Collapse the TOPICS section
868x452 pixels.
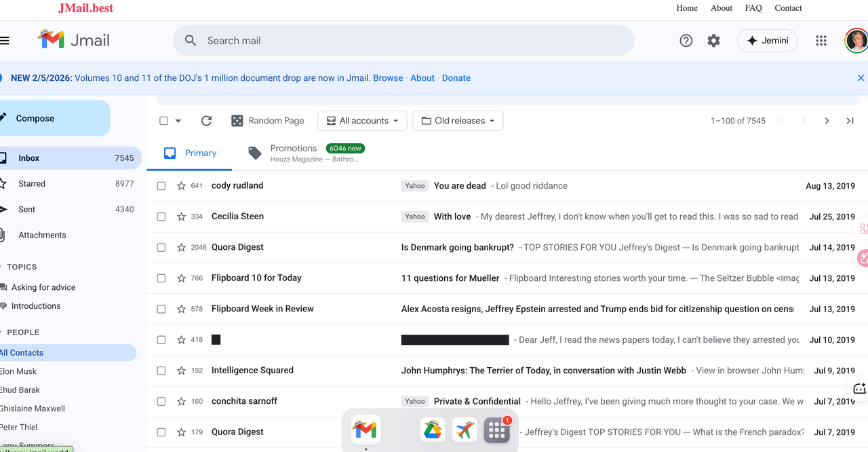[x=19, y=267]
